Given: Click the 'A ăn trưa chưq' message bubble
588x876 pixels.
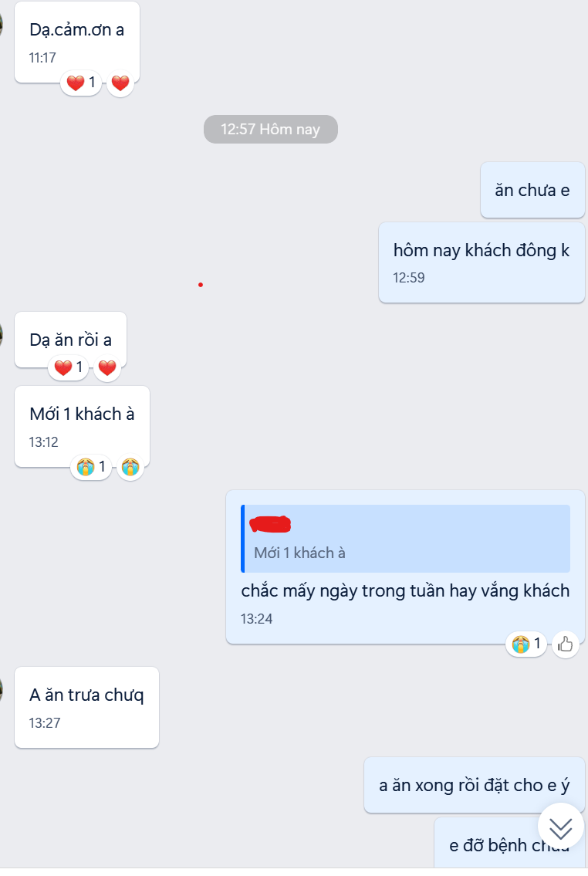Looking at the screenshot, I should pos(86,707).
